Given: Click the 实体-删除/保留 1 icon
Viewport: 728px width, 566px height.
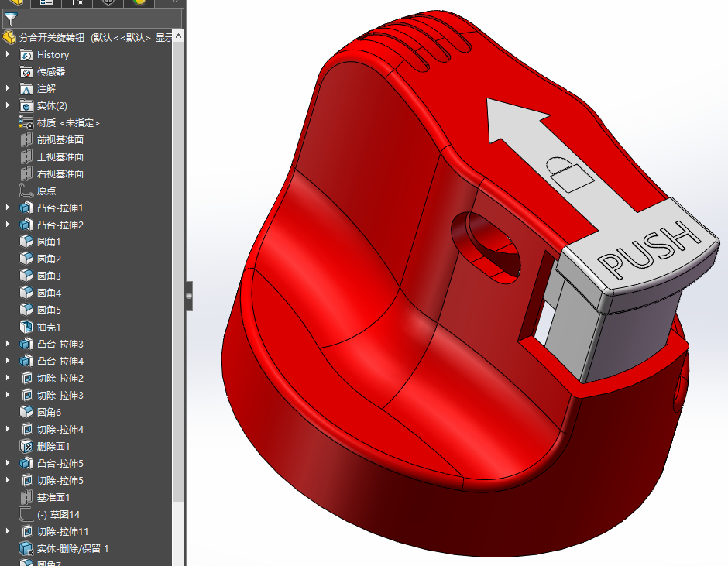Looking at the screenshot, I should pos(26,548).
